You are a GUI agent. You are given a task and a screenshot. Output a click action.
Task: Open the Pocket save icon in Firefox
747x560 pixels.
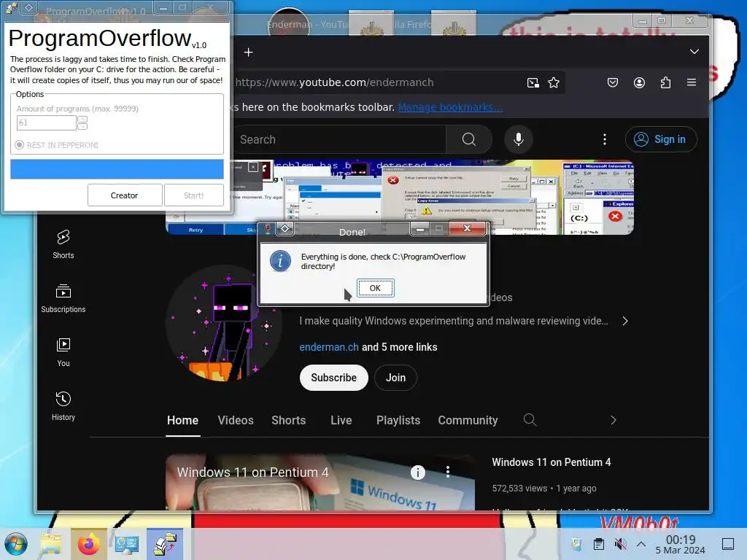click(x=613, y=83)
